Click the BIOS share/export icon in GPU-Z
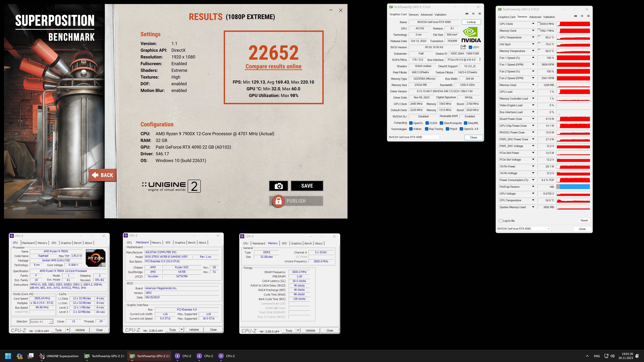 463,47
